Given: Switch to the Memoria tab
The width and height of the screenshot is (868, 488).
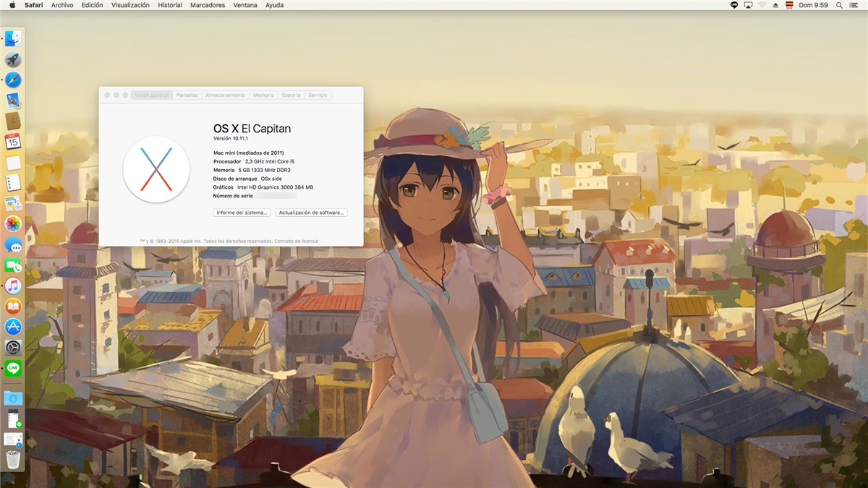Looking at the screenshot, I should [x=263, y=95].
